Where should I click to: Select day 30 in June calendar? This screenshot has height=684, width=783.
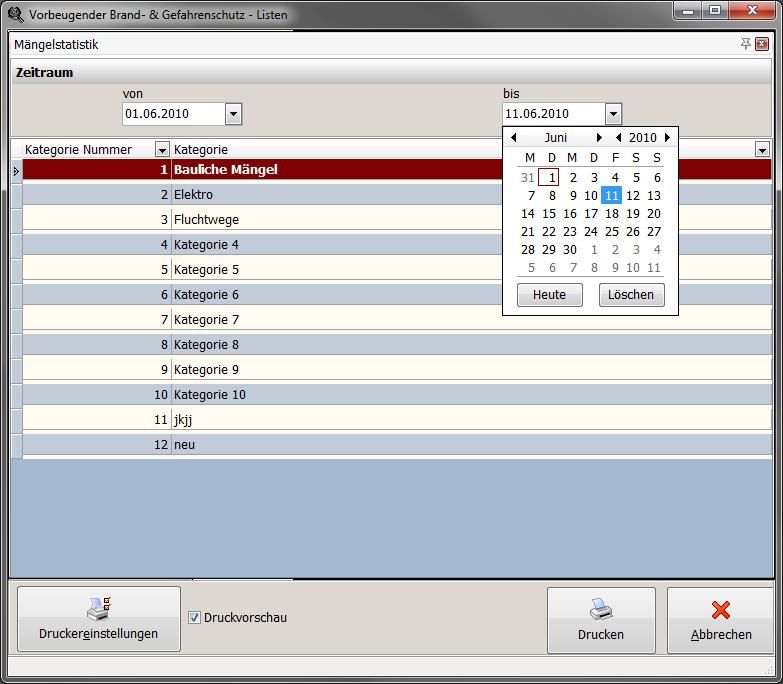pyautogui.click(x=570, y=250)
